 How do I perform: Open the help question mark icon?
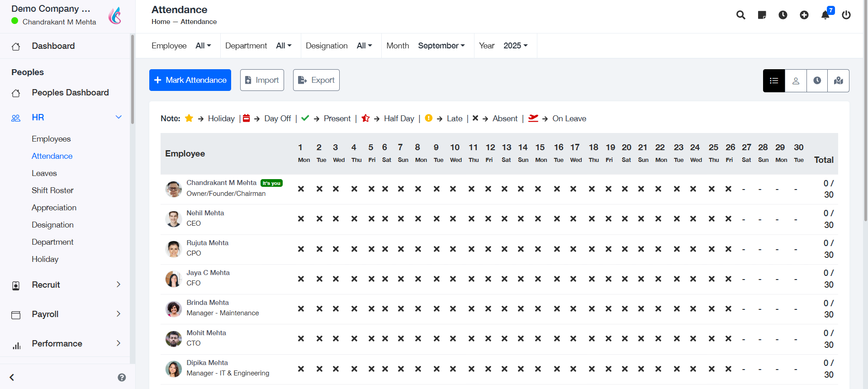pos(122,377)
